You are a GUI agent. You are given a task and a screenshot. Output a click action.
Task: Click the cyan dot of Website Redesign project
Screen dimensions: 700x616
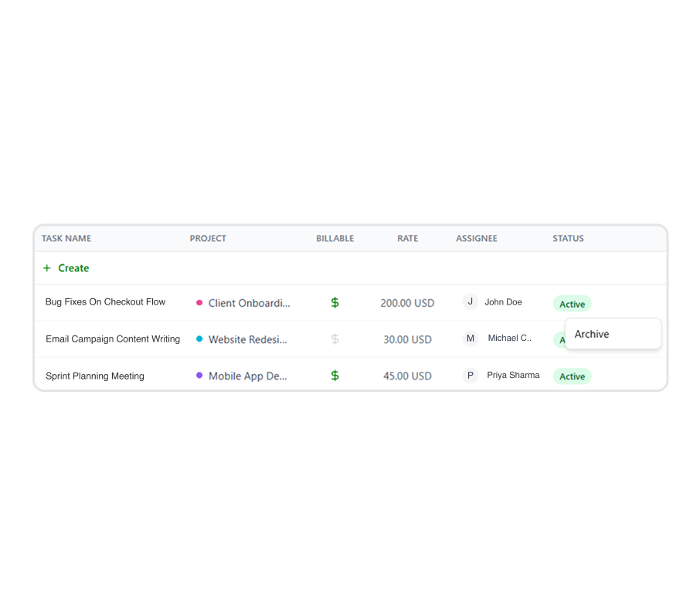click(199, 339)
